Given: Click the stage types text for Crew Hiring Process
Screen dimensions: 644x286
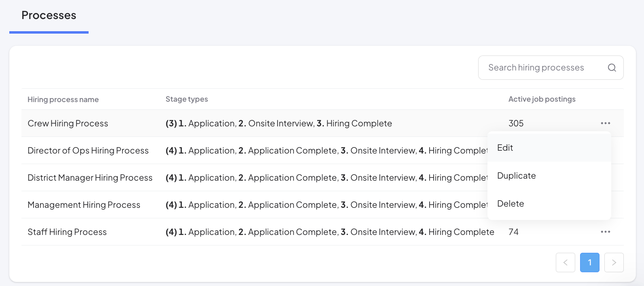Looking at the screenshot, I should click(279, 124).
